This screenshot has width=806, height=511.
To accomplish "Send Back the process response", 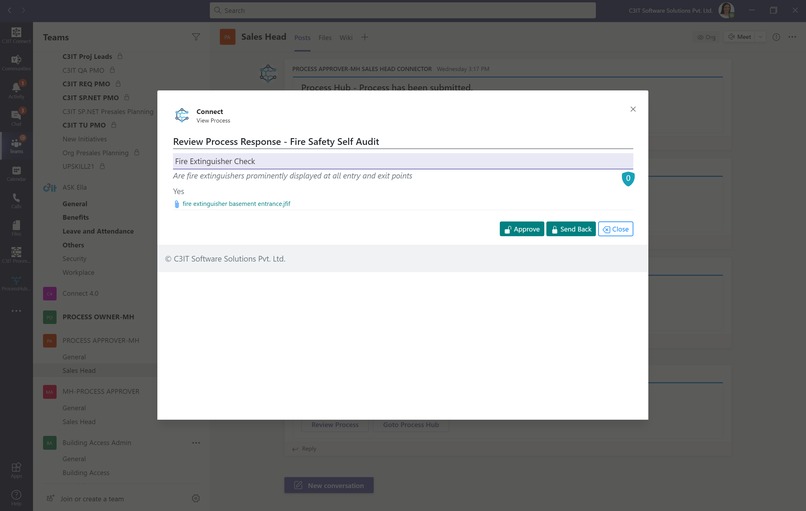I will coord(571,229).
